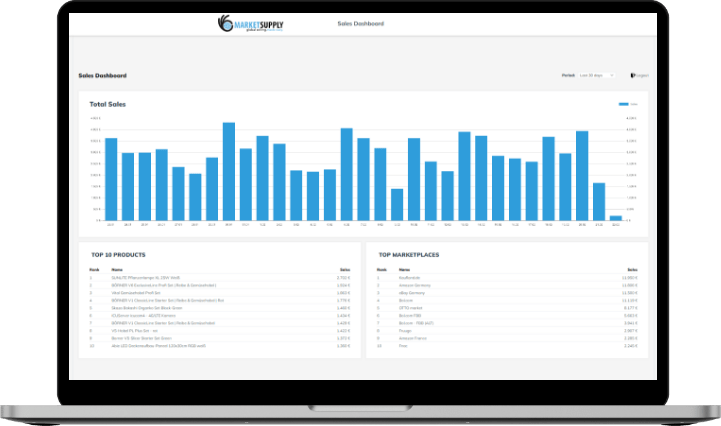The height and width of the screenshot is (426, 721).
Task: Select the 'Amazon France' marketplace row
Action: [x=507, y=338]
